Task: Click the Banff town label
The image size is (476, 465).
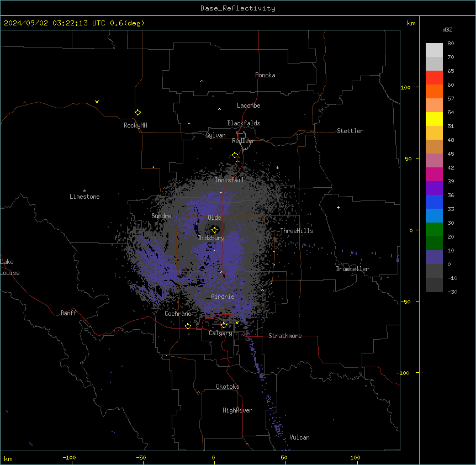Action: click(68, 313)
